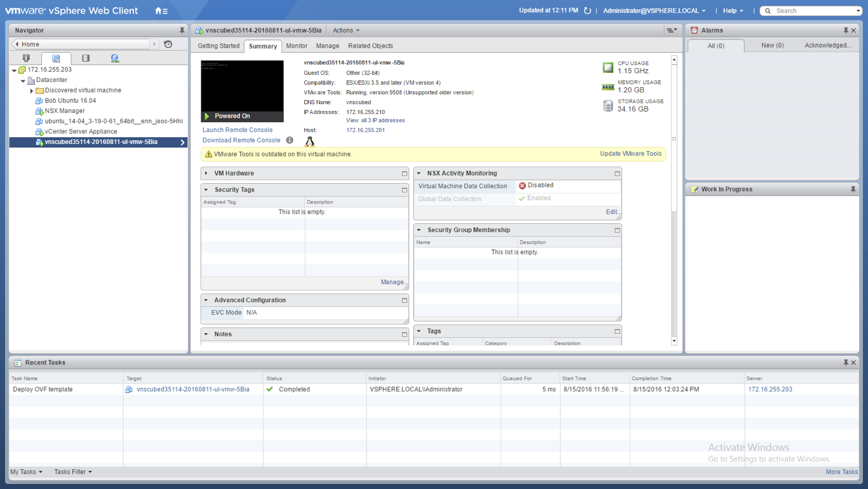Click the refresh icon next to update time

(x=588, y=10)
